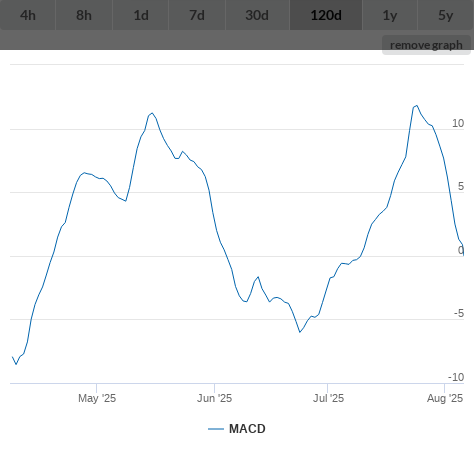This screenshot has width=474, height=455.
Task: Click the -5 value on y-axis
Action: click(x=459, y=313)
